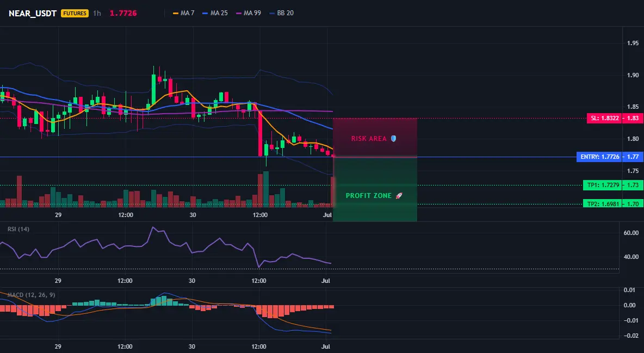644x353 pixels.
Task: Click the 1.85 price axis label
Action: tap(633, 107)
